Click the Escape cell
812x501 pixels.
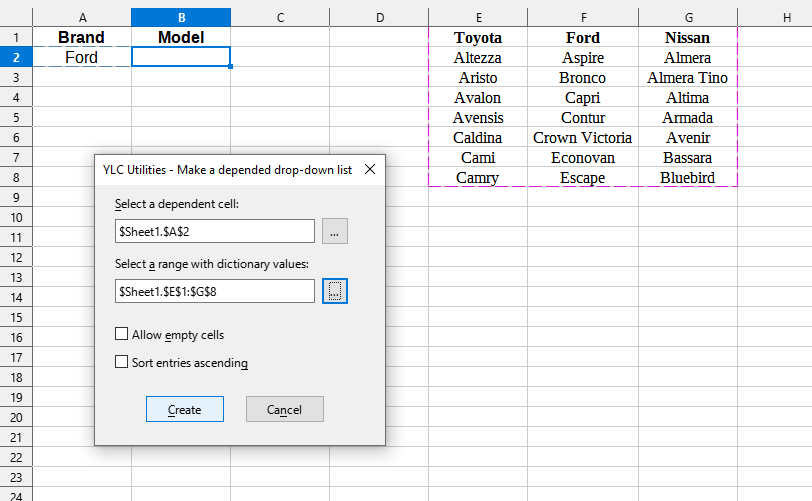point(583,177)
